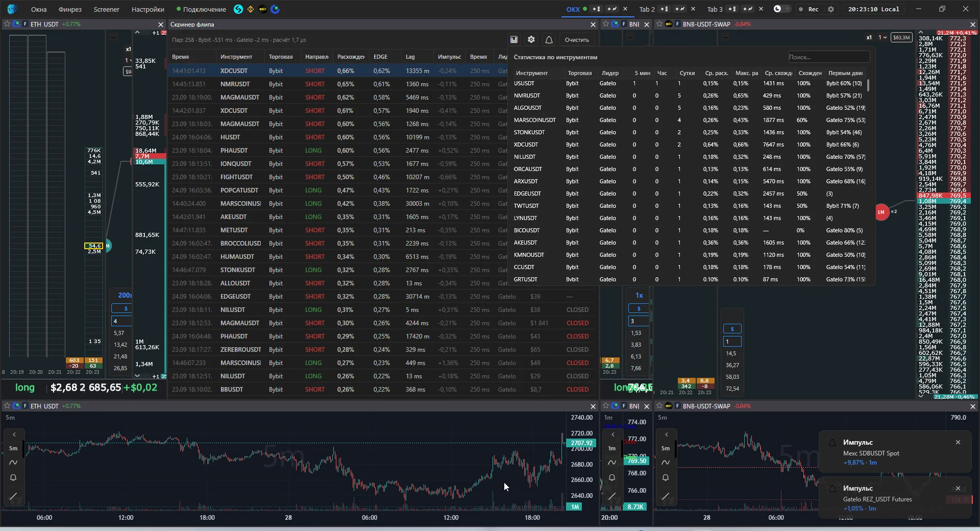Dismiss the Gatelo REZ_USDT Futures notification
Viewport: 980px width, 531px height.
(x=958, y=488)
